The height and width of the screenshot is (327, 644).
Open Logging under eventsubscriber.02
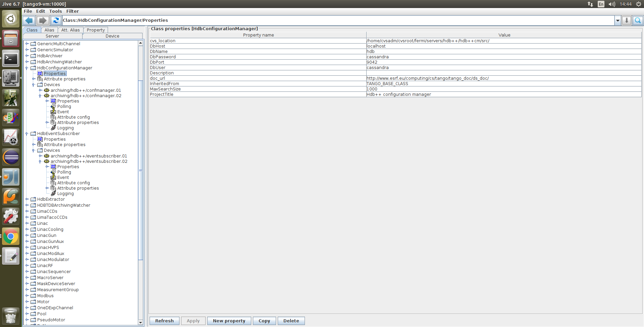65,194
